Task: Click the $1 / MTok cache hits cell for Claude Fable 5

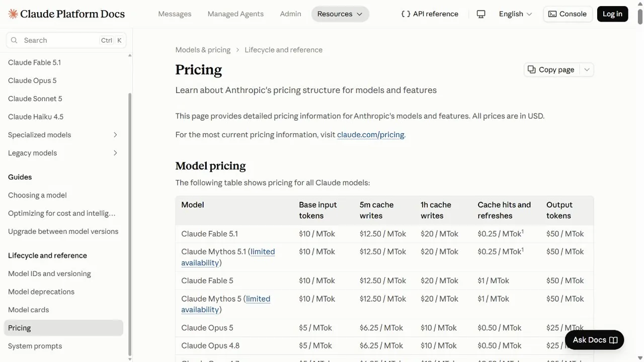Action: click(494, 281)
